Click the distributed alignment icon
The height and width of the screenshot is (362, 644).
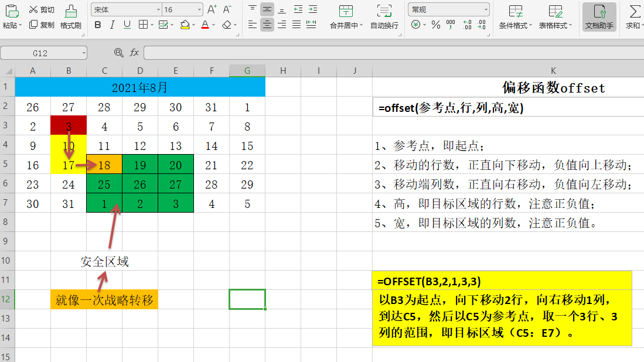click(311, 25)
